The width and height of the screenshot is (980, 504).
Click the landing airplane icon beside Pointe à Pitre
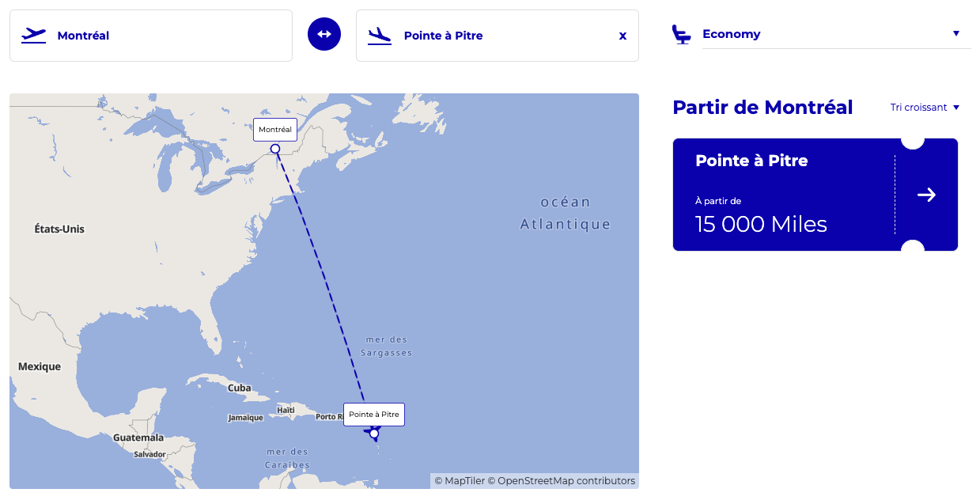click(380, 35)
